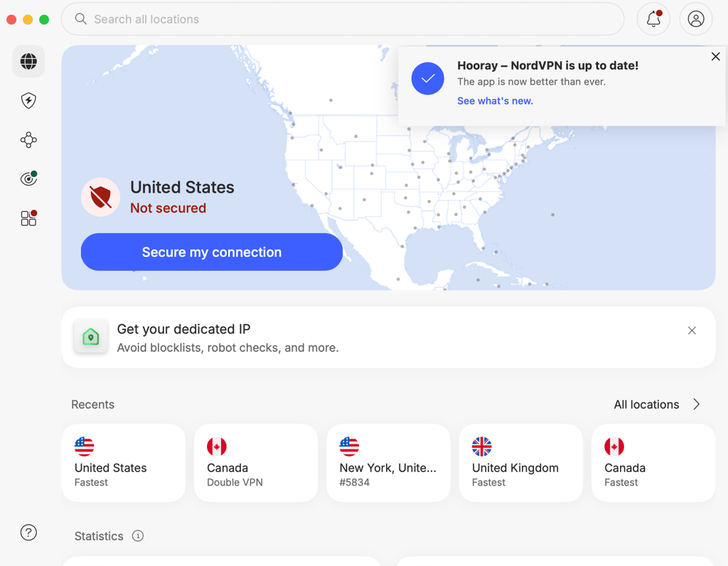
Task: Connect to New York #5834 recent
Action: 389,463
